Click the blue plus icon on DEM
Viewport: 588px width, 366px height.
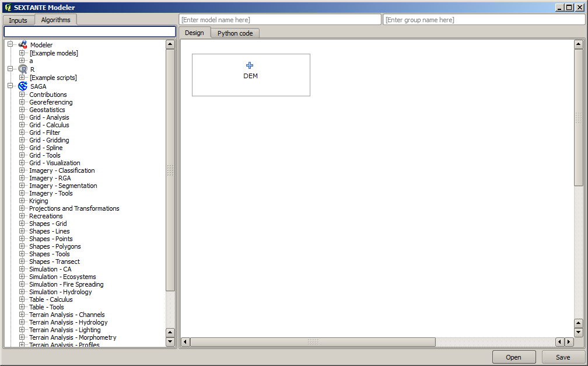point(250,65)
